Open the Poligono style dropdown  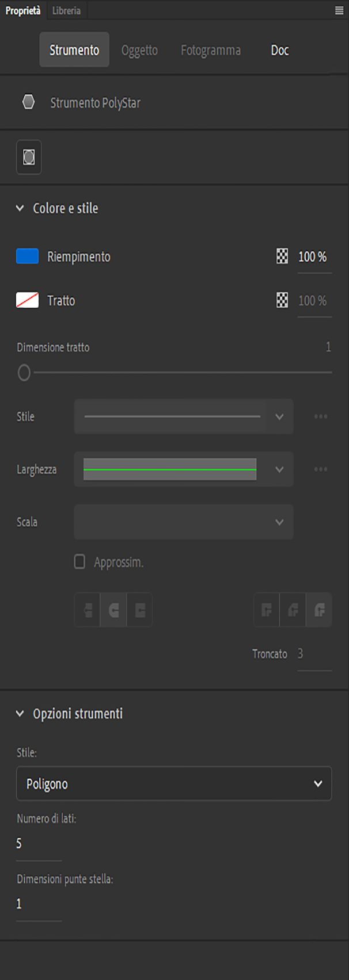174,783
